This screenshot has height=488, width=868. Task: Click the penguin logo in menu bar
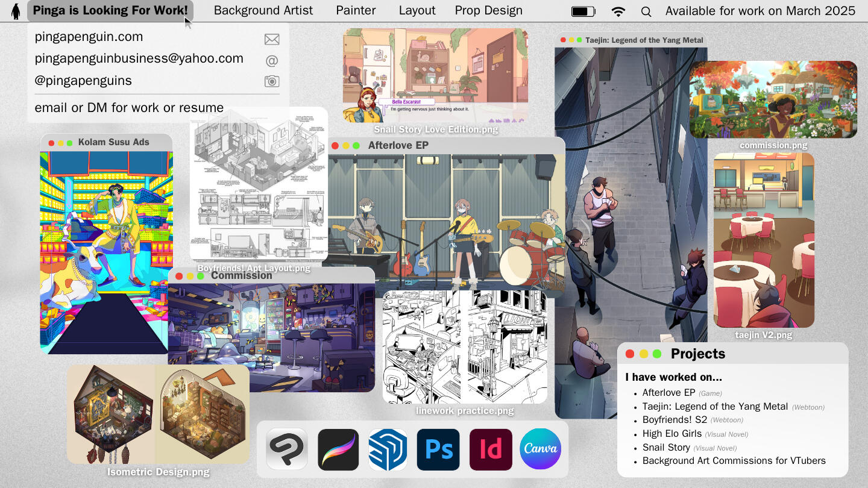coord(16,11)
